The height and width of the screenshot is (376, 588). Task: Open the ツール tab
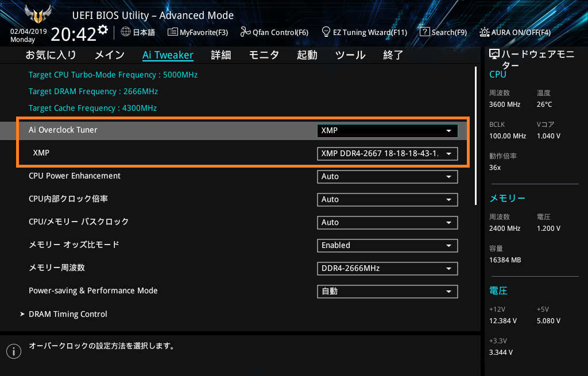(x=350, y=55)
